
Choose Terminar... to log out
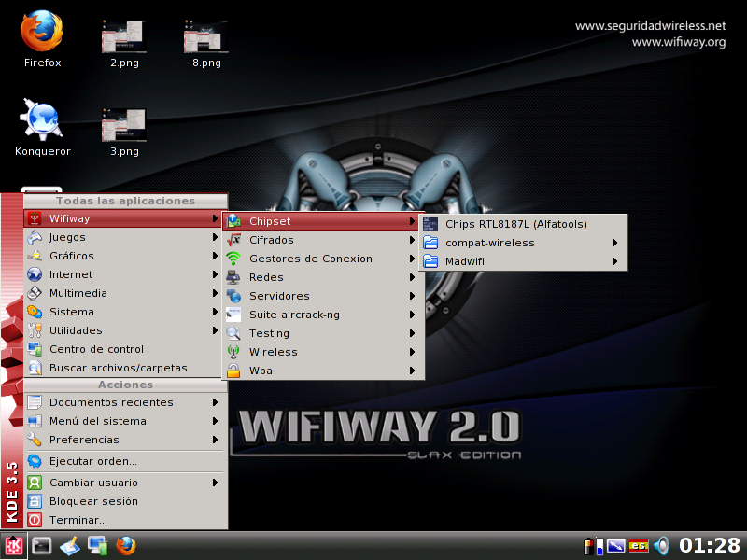point(123,520)
